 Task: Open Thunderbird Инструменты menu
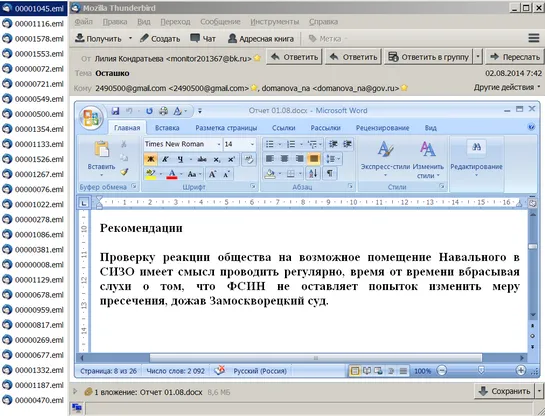(275, 22)
